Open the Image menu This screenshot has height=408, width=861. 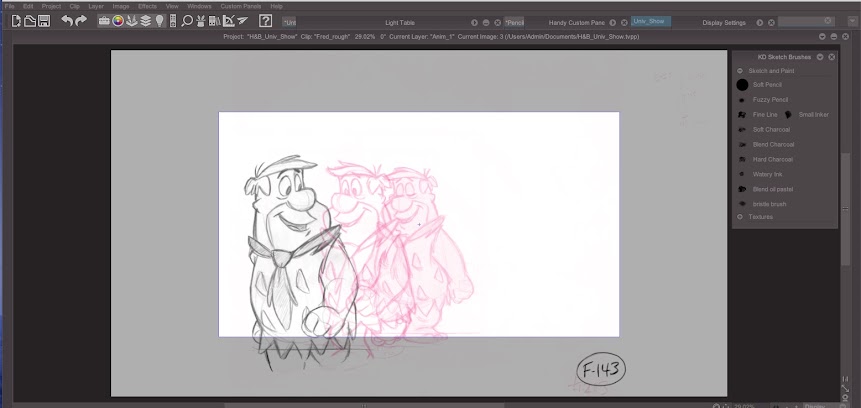tap(121, 6)
